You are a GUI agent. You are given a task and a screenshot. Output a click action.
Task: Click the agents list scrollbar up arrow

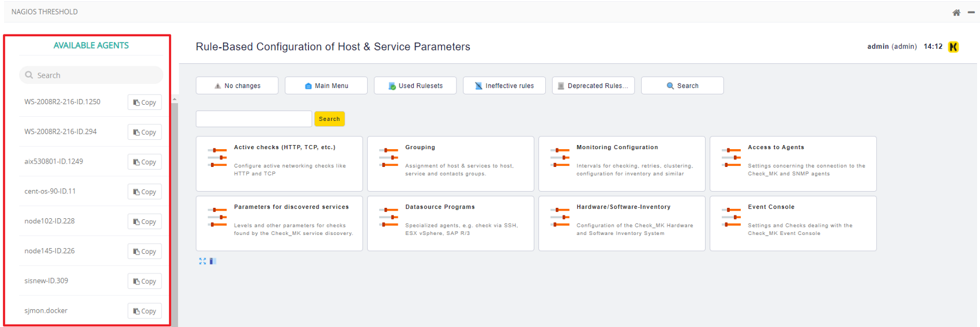tap(175, 100)
